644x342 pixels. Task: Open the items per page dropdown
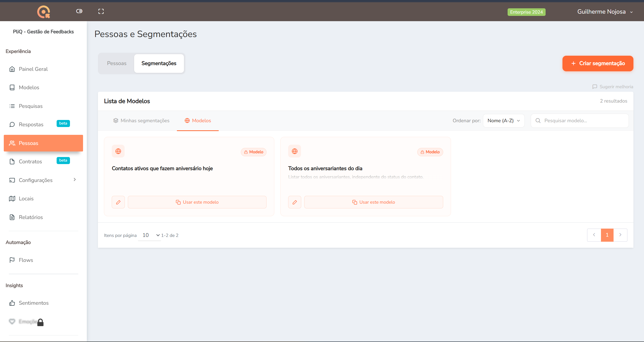point(150,235)
